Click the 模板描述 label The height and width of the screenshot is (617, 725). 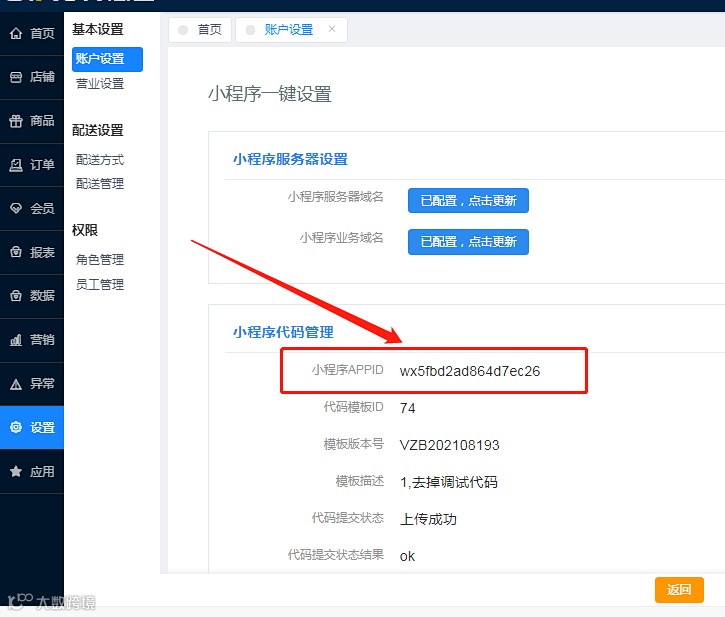[x=360, y=481]
